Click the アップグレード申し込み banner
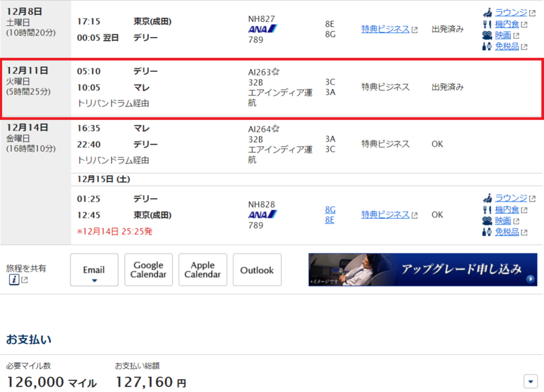 tap(423, 269)
